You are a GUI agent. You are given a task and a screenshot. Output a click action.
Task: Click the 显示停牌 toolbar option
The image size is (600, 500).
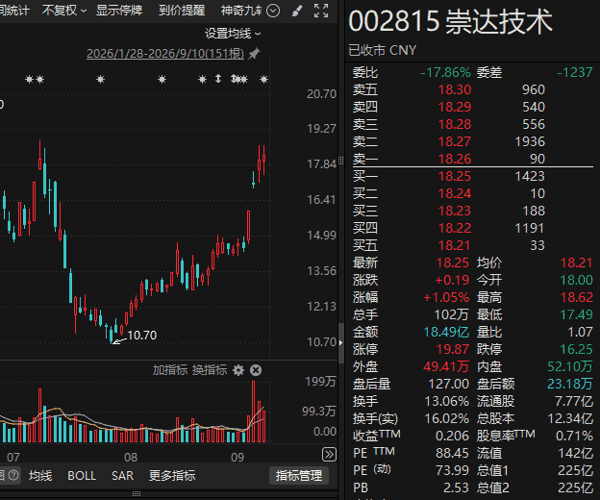(119, 10)
